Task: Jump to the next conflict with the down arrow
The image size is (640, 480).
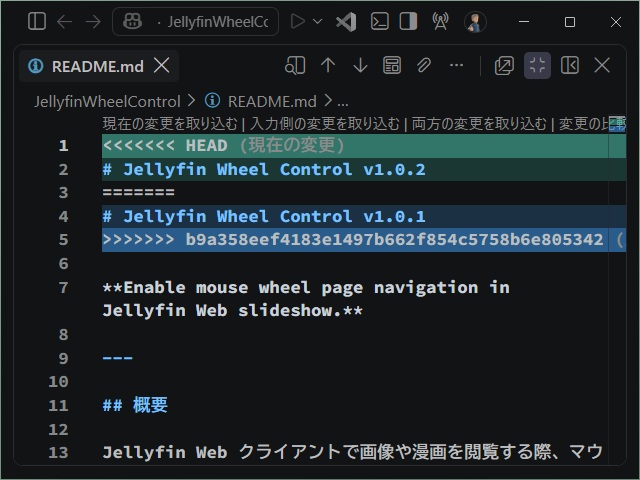Action: point(360,65)
